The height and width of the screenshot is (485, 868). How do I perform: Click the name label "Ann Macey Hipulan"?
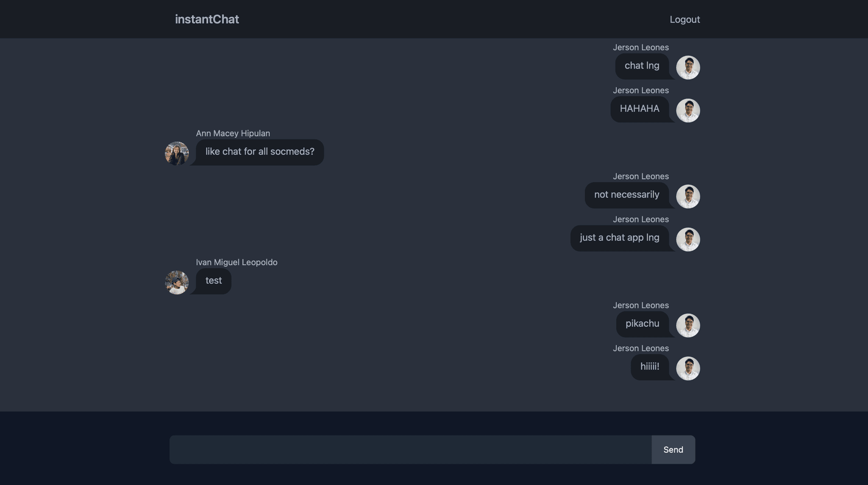(x=233, y=133)
